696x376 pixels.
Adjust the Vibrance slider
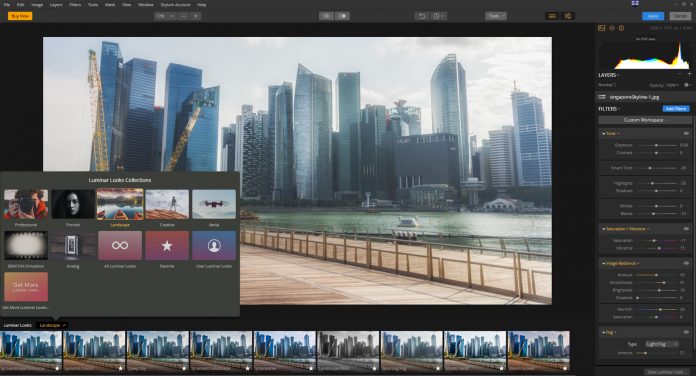(x=657, y=248)
